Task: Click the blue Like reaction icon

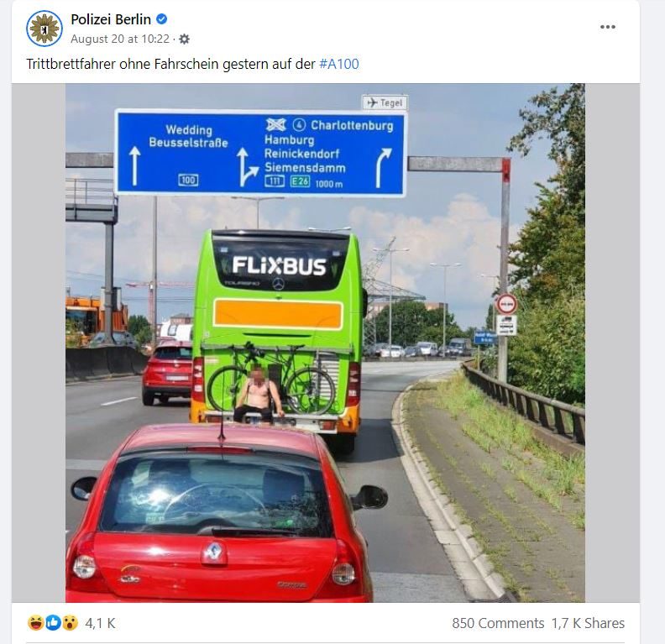Action: tap(53, 622)
